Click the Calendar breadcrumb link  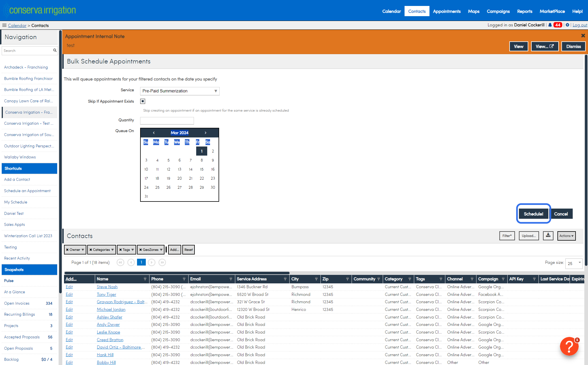click(17, 26)
